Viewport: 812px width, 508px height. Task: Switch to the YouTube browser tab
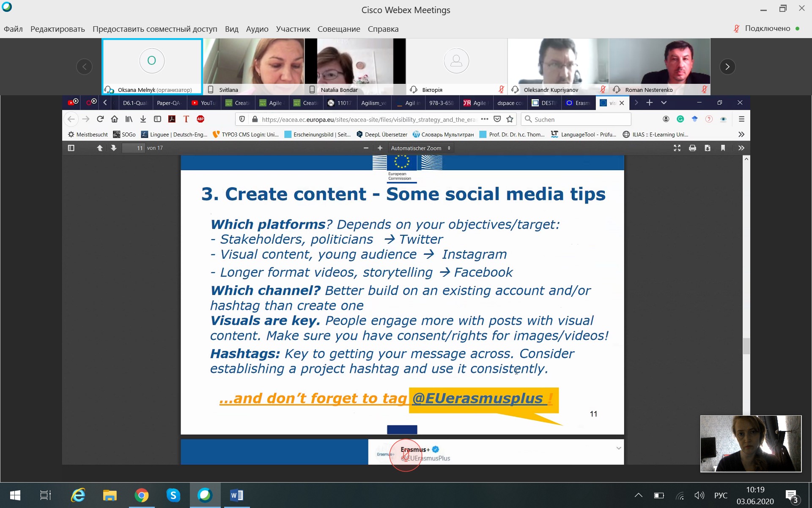coord(204,103)
